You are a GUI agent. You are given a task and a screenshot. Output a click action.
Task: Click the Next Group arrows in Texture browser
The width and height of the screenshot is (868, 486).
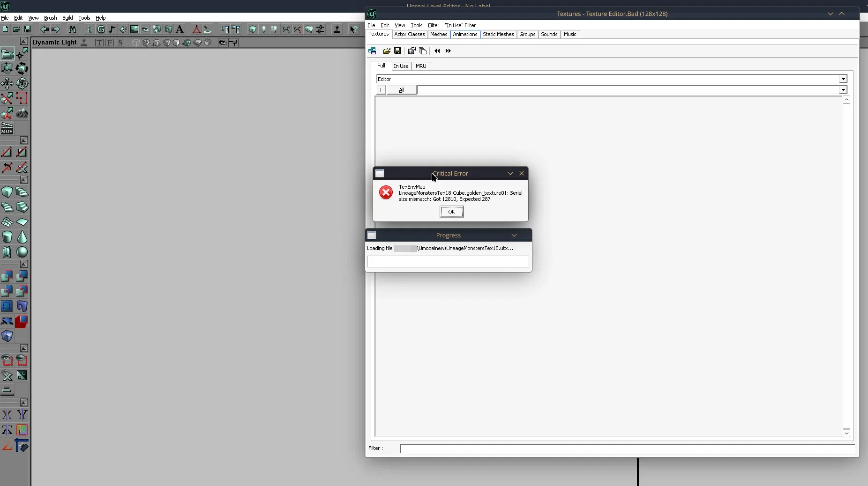[x=448, y=51]
